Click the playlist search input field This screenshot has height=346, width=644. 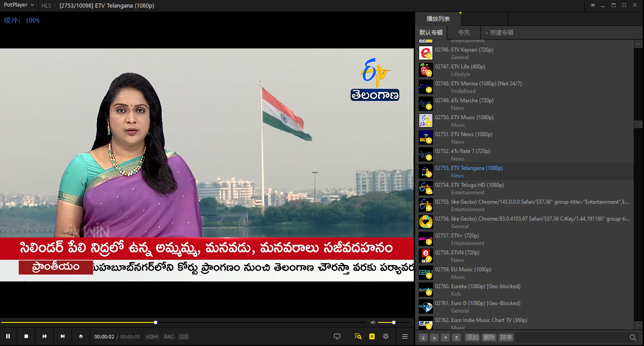(x=571, y=338)
